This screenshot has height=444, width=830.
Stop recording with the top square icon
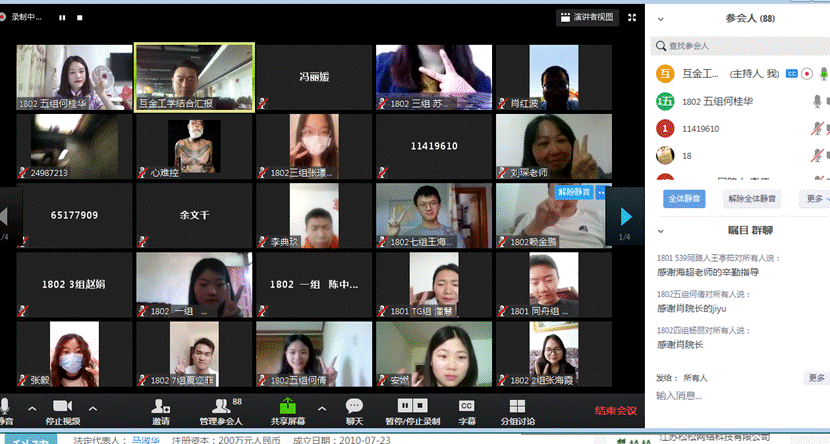click(x=78, y=18)
